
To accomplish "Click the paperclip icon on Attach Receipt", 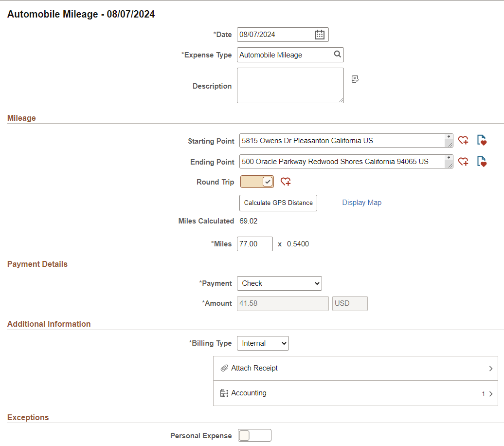I will pos(224,369).
